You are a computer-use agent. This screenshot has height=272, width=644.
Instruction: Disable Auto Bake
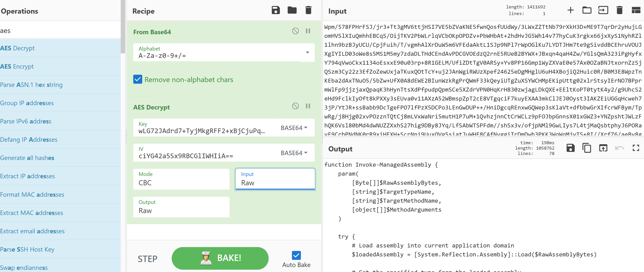[296, 255]
